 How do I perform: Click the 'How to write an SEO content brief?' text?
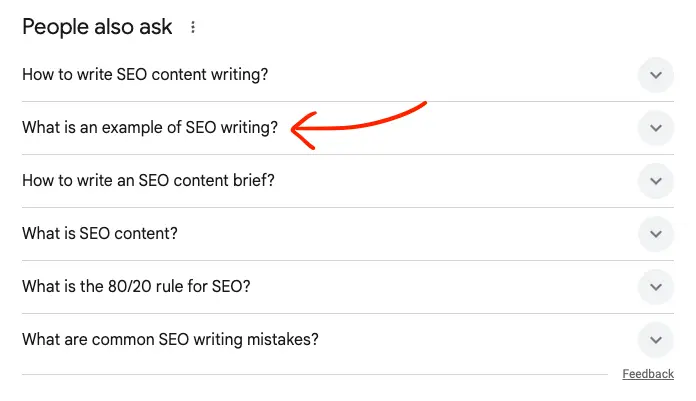(x=148, y=181)
